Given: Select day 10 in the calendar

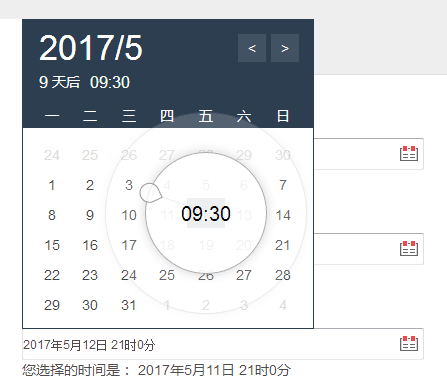Looking at the screenshot, I should (129, 215).
